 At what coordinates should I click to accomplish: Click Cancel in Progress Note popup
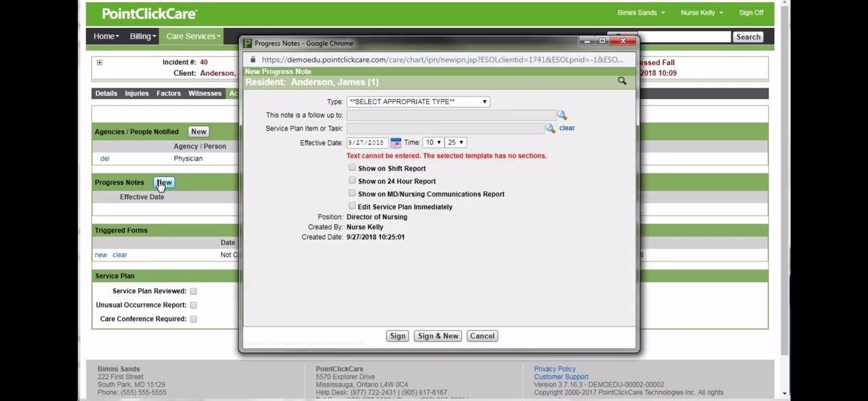(x=482, y=336)
